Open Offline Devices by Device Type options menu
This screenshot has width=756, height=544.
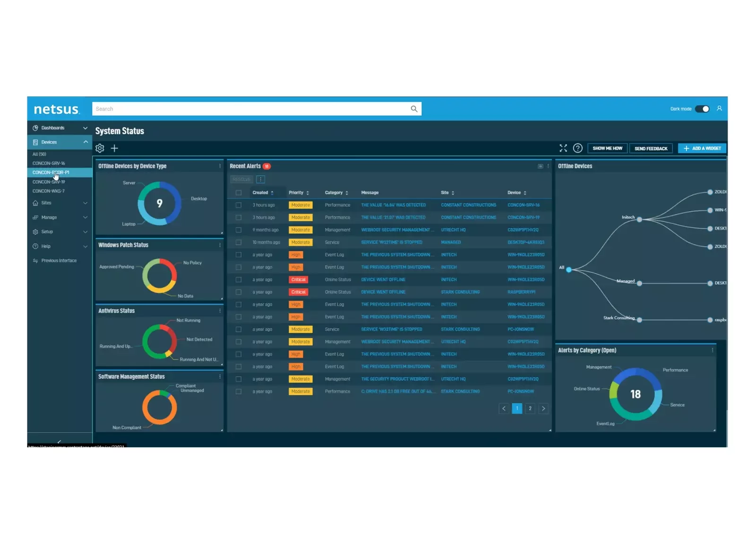(220, 166)
